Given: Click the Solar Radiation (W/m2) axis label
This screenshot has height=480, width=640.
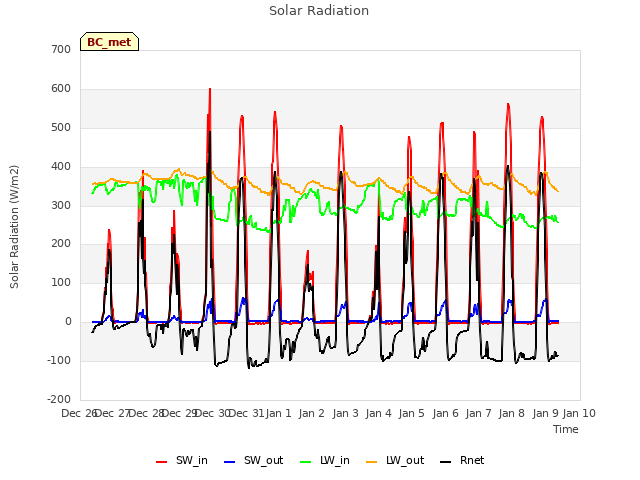Looking at the screenshot, I should coord(14,227).
